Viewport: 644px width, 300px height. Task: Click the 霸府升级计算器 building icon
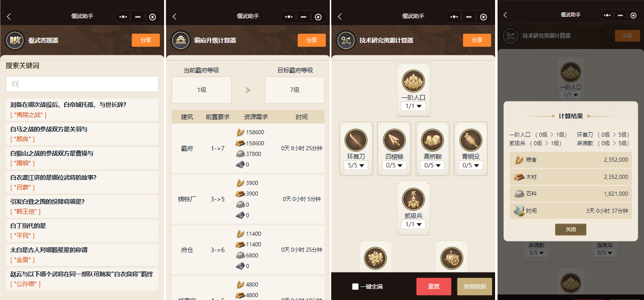(181, 40)
